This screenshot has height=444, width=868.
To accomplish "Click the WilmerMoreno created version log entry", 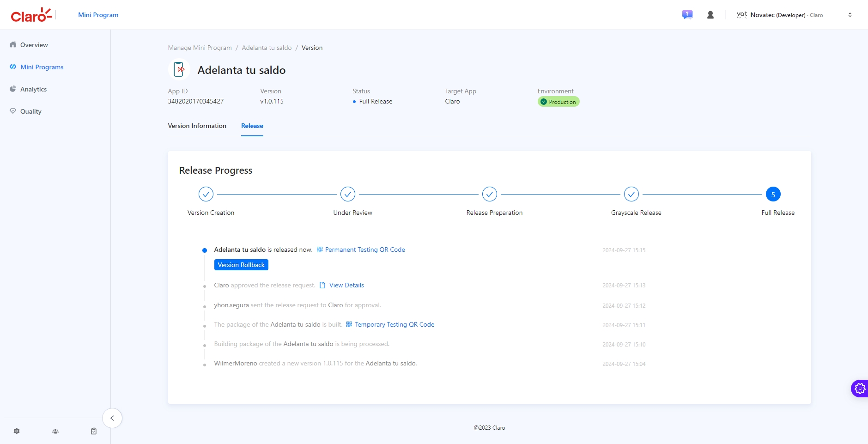I will (316, 363).
